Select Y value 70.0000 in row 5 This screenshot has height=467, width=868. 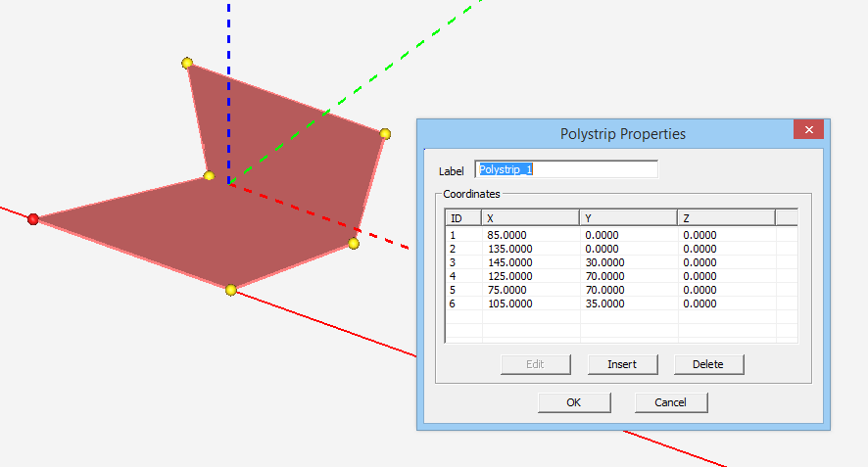pos(604,290)
